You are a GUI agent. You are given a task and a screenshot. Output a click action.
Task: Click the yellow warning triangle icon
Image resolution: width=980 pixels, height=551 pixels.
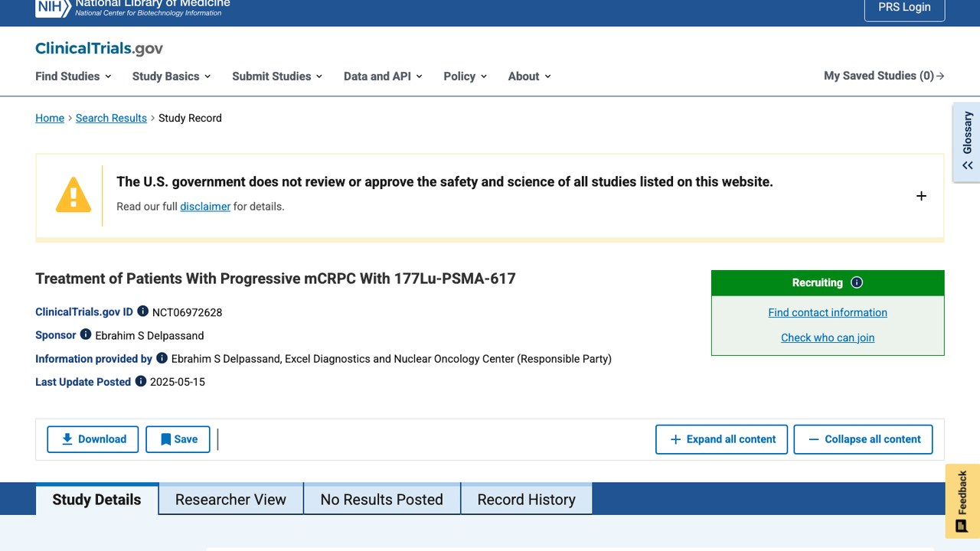(73, 195)
